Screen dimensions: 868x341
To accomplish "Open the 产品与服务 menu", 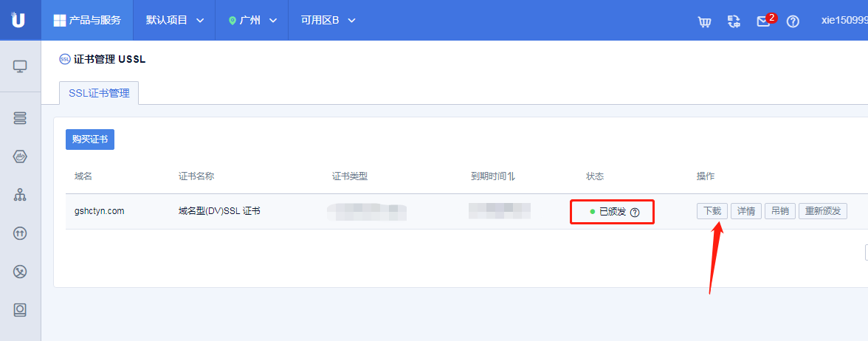I will 87,21.
